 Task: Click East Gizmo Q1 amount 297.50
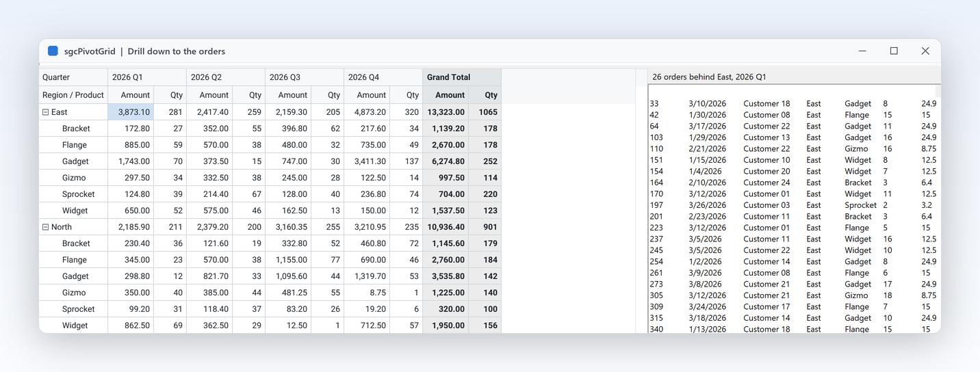tap(131, 178)
